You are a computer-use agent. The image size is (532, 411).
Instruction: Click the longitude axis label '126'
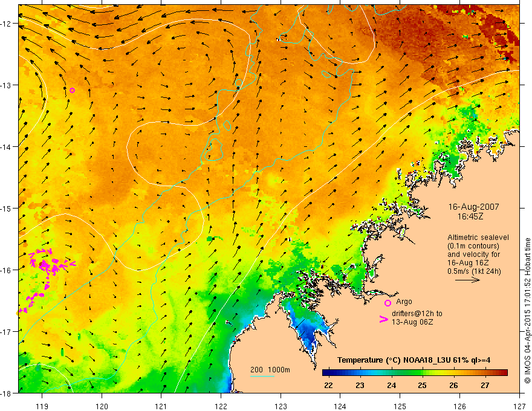pyautogui.click(x=459, y=406)
